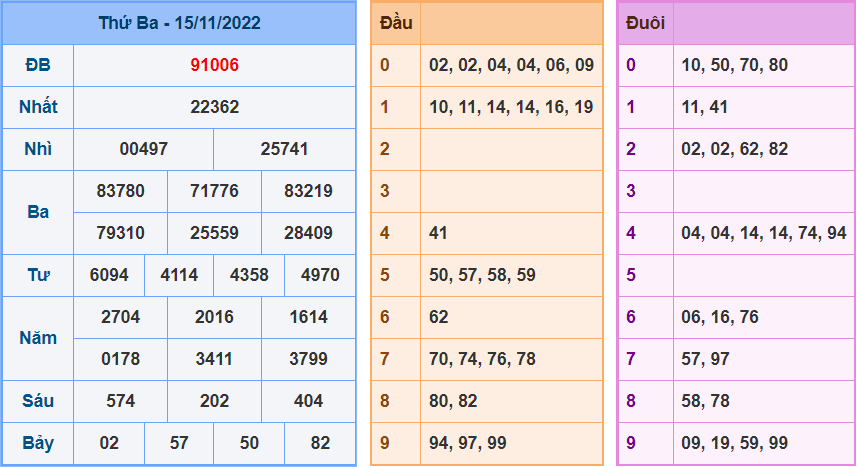The image size is (857, 467).
Task: Click Đuôi row 4 values 04, 04, 14, 14, 74, 94
Action: tap(764, 233)
